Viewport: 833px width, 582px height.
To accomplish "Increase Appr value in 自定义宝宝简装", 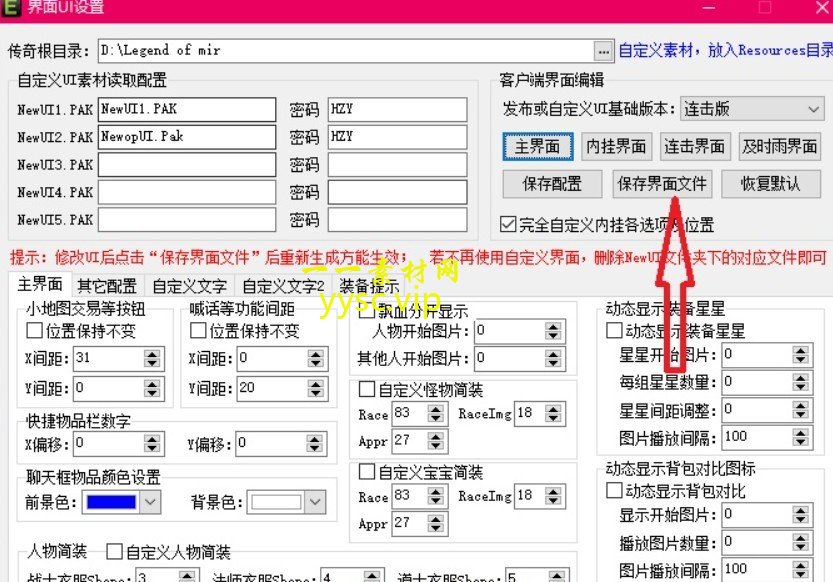I will tap(436, 519).
